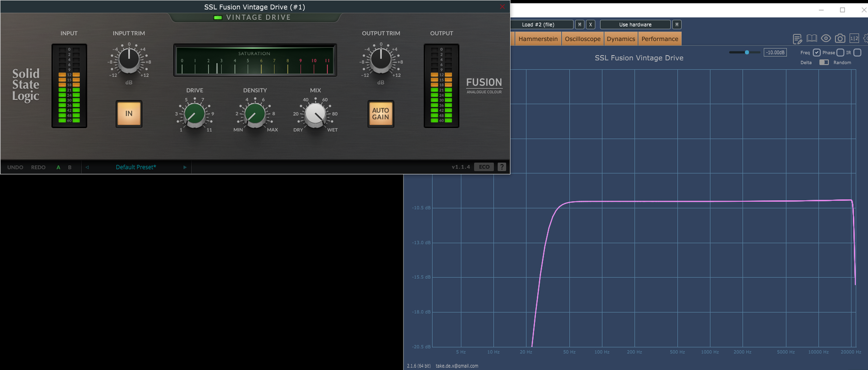Switch to the Performance tab

(660, 39)
